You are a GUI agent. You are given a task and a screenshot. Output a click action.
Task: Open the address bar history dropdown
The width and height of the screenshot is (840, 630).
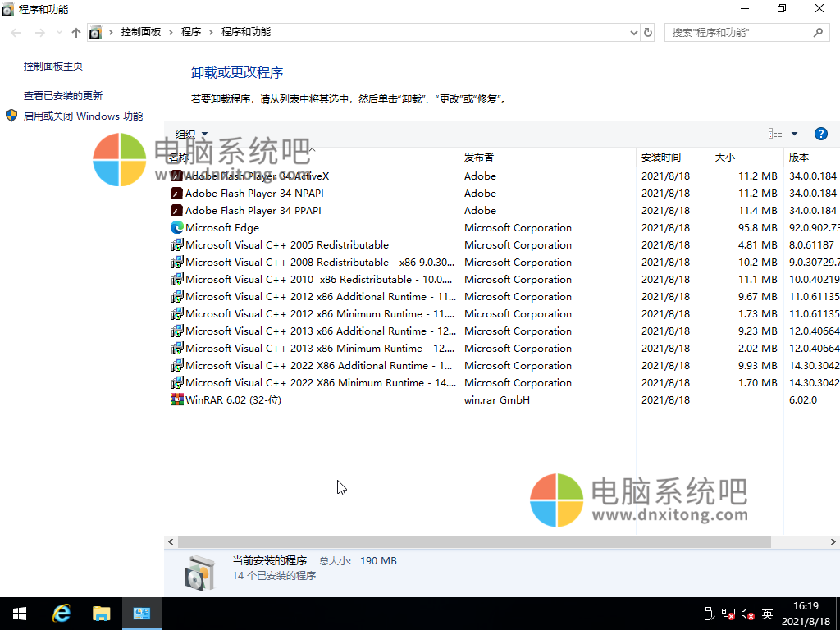633,32
